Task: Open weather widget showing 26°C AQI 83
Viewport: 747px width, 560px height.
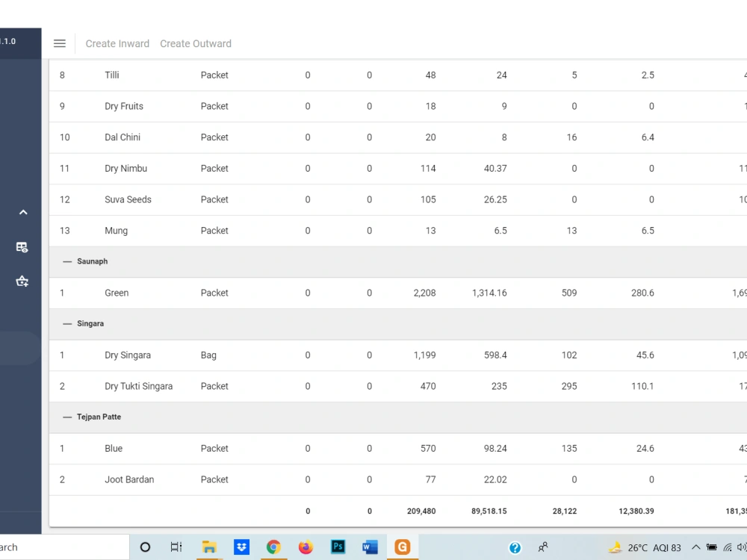Action: point(645,547)
